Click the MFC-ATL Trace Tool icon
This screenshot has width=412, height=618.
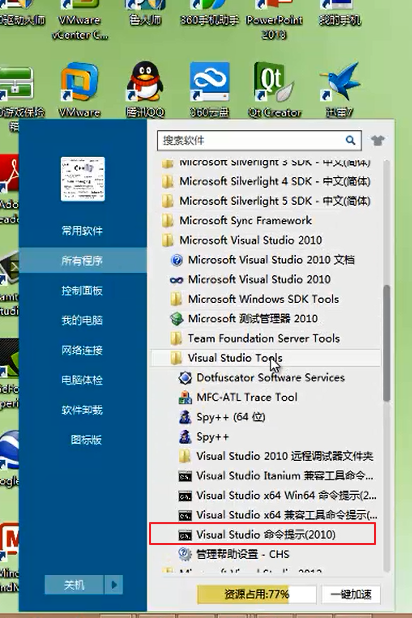[x=185, y=397]
